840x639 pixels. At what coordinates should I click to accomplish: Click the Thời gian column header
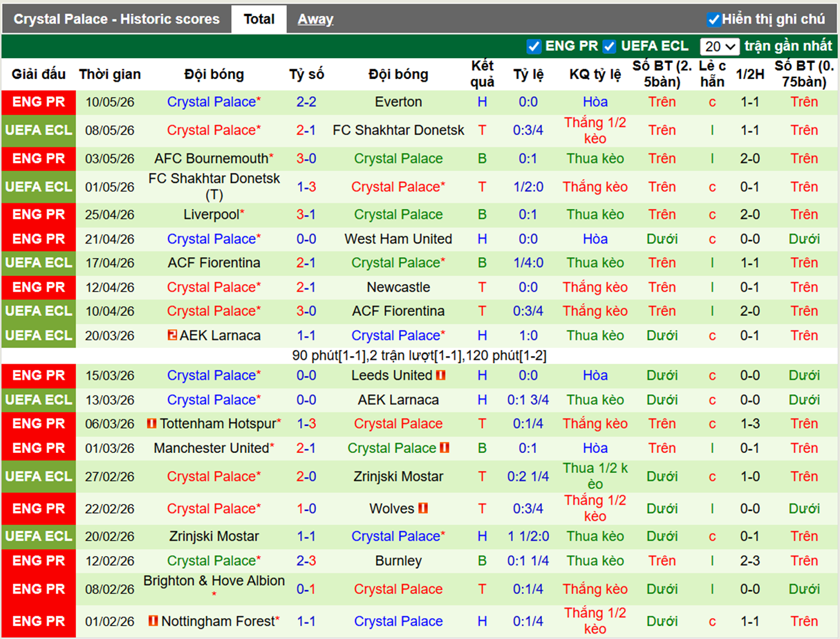110,74
